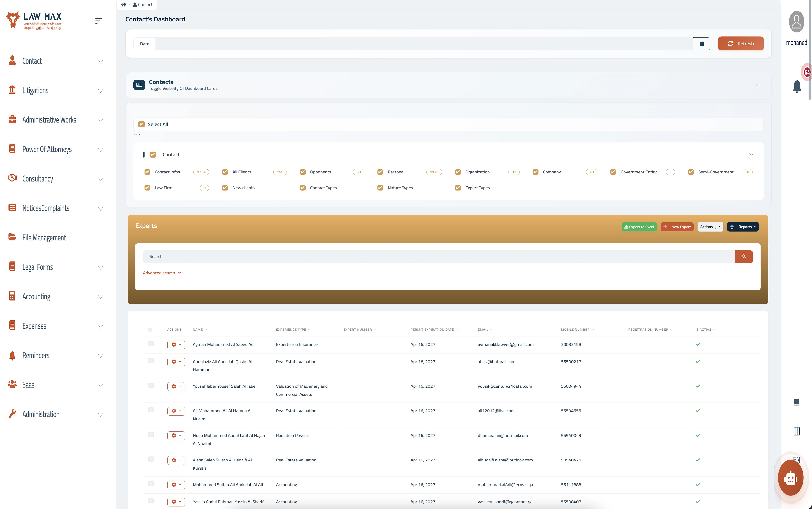This screenshot has height=509, width=812.
Task: Collapse the Contacts dashboard cards panel
Action: (x=758, y=85)
